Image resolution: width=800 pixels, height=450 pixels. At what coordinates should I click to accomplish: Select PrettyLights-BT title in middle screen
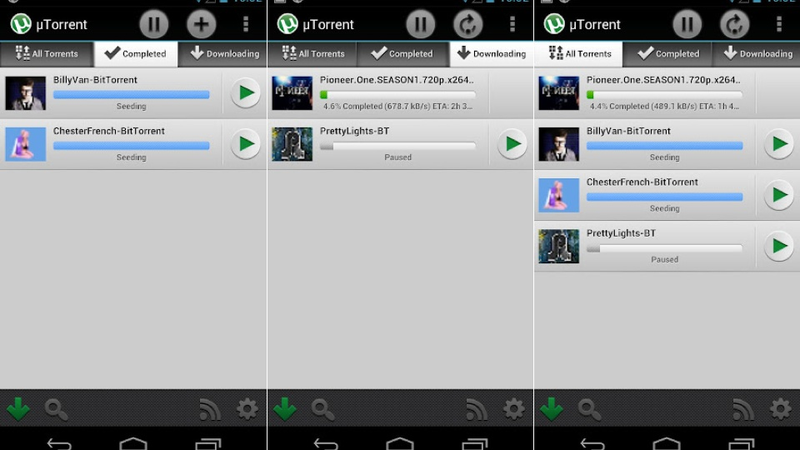coord(355,131)
